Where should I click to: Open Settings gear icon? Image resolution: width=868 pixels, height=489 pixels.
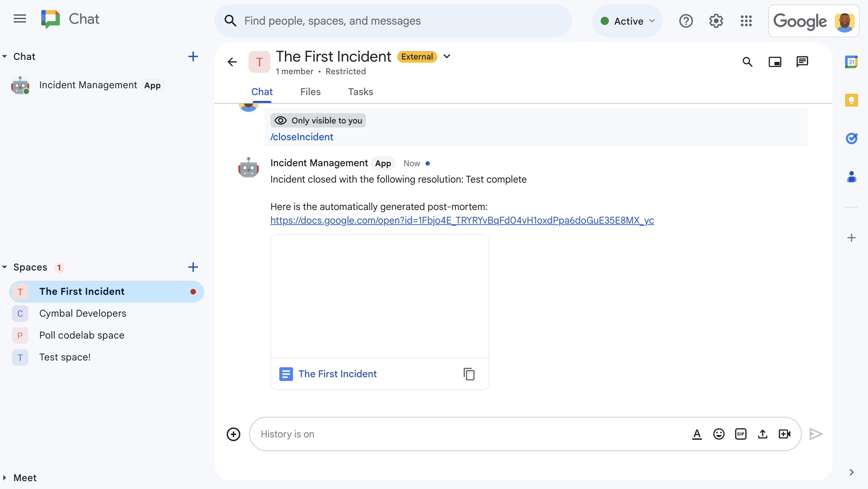coord(716,21)
